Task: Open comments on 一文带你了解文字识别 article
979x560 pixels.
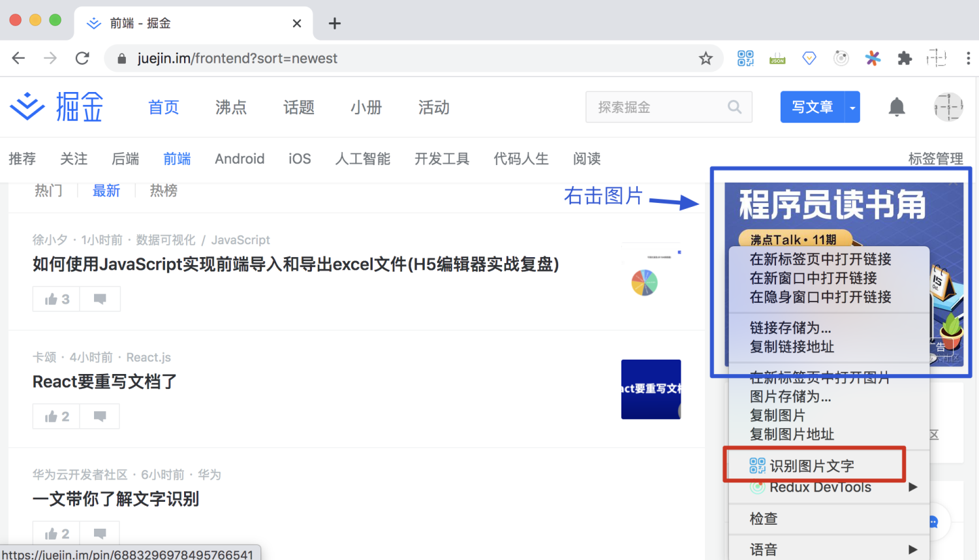Action: click(100, 534)
